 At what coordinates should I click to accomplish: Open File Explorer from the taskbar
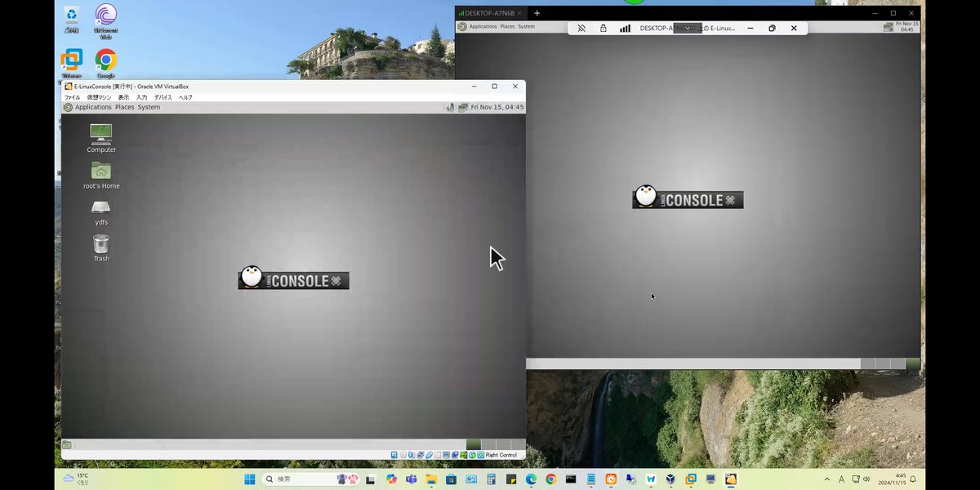(431, 479)
